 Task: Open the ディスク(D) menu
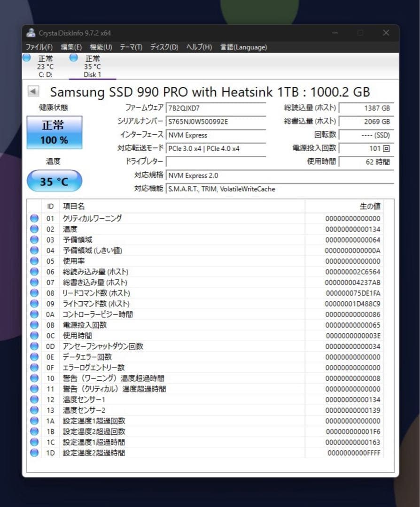[x=163, y=47]
